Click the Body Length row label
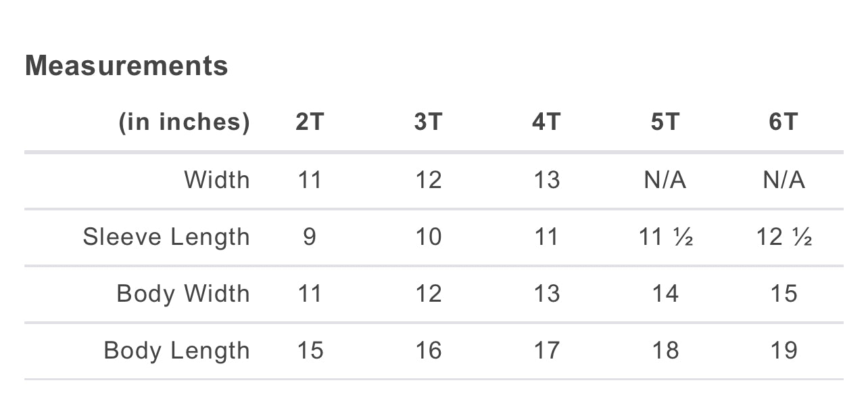The image size is (868, 412). [x=176, y=350]
